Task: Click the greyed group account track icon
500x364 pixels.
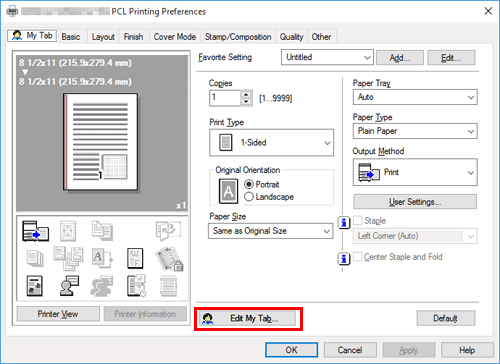Action: (x=102, y=286)
